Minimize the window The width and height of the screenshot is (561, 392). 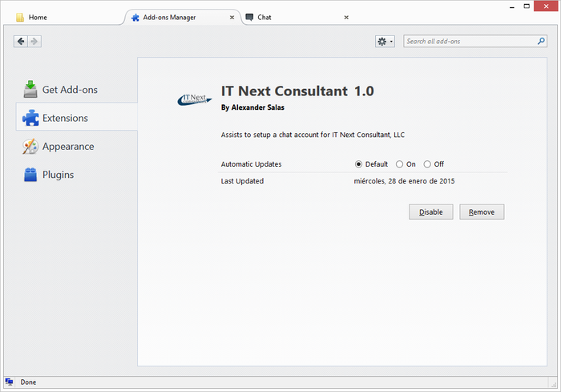(512, 6)
